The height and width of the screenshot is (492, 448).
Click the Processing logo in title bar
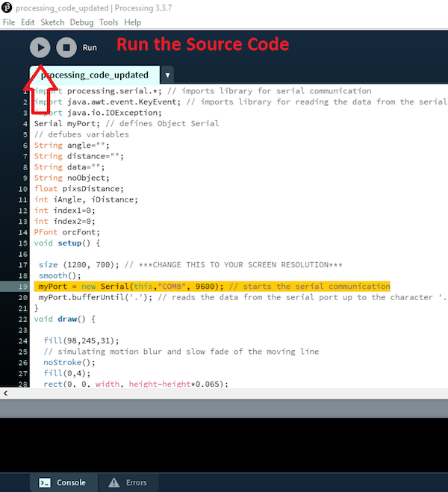click(7, 7)
